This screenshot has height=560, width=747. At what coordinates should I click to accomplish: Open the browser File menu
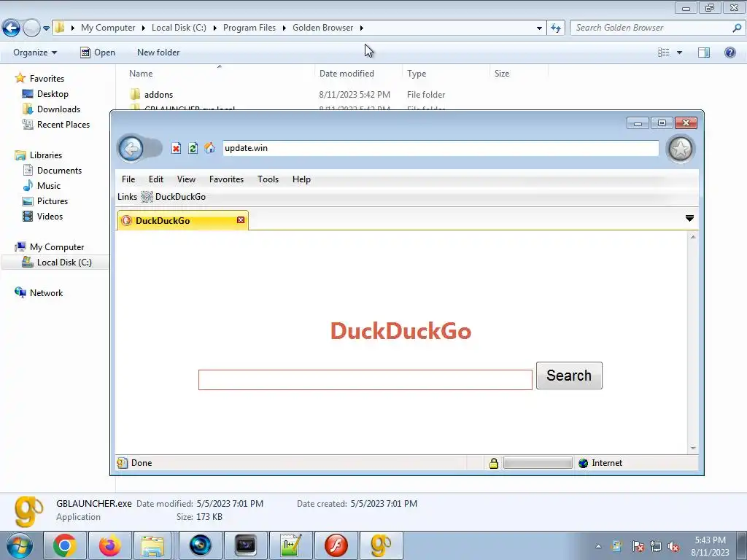coord(128,179)
